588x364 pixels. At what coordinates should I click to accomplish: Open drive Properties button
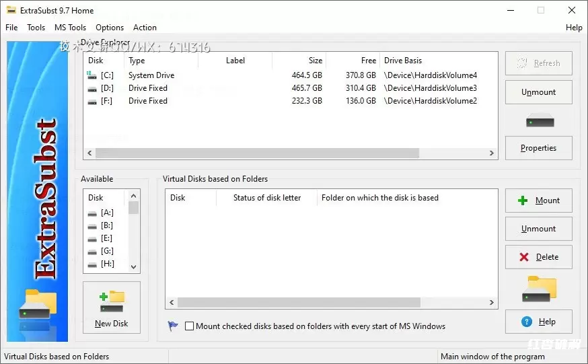(538, 148)
